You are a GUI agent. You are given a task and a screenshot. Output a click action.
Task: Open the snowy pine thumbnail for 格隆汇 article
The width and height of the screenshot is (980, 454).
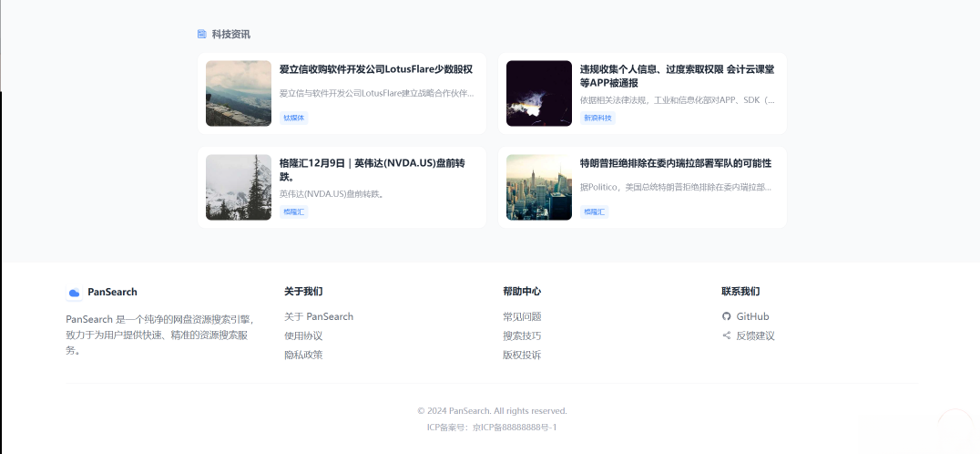238,187
